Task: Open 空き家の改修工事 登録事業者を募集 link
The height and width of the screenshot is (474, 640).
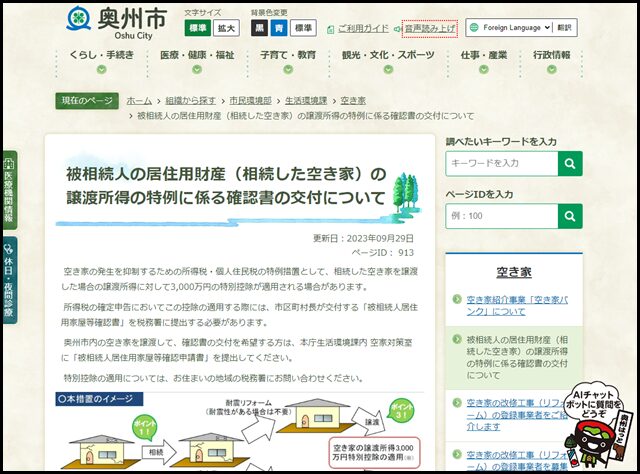Action: click(x=517, y=461)
